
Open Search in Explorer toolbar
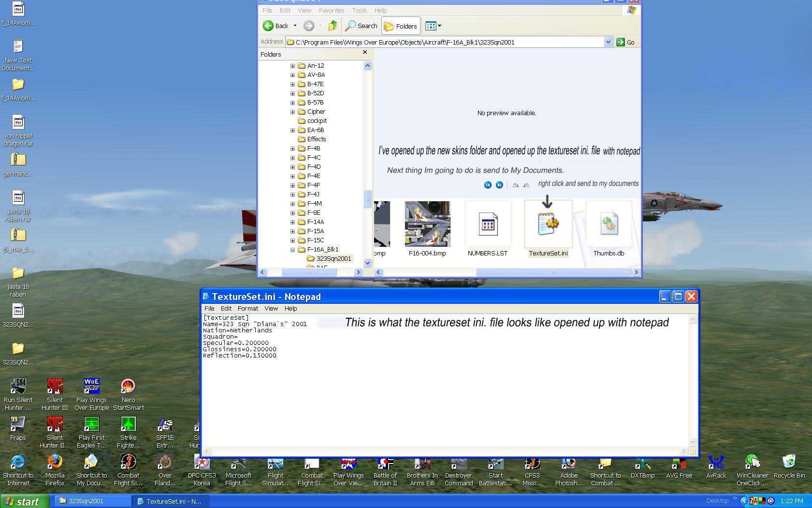tap(361, 26)
